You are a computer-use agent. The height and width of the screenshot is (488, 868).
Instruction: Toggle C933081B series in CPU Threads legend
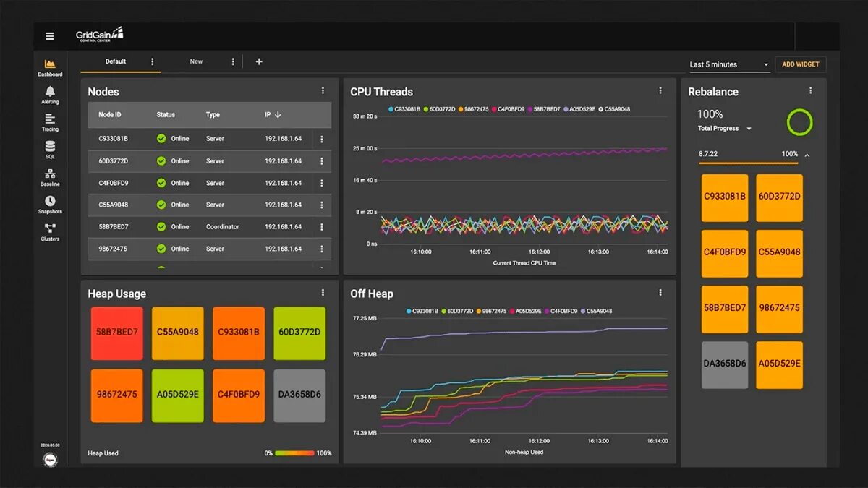point(404,109)
